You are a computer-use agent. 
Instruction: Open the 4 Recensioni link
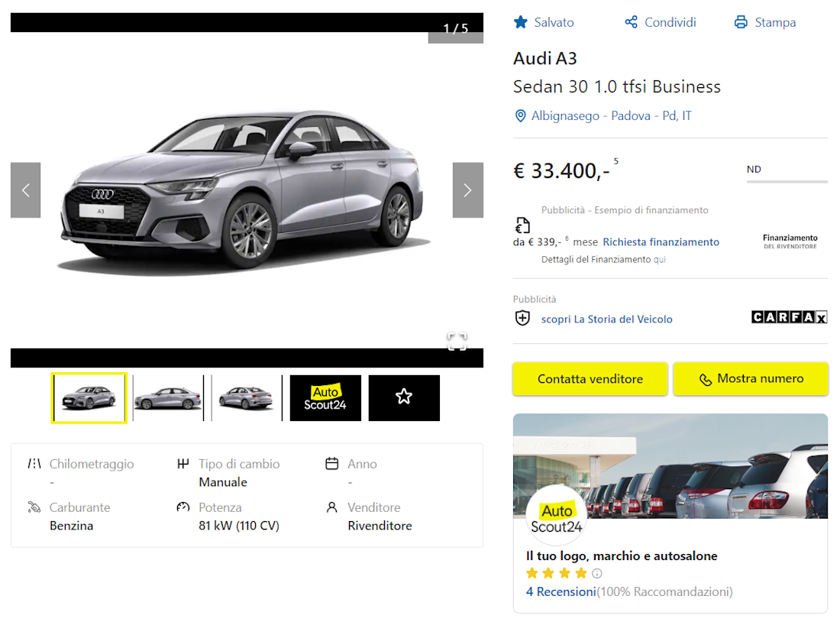point(561,591)
